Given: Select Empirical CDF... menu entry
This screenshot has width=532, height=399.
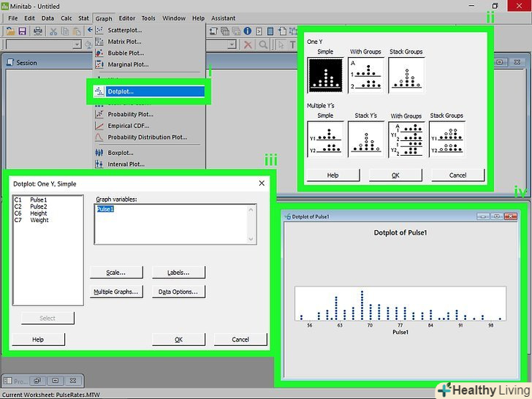Looking at the screenshot, I should point(149,126).
